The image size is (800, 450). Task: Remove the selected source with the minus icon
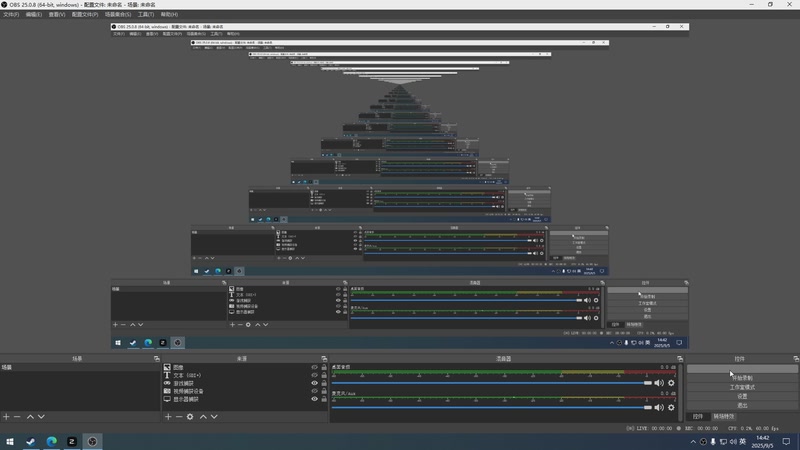pos(179,417)
